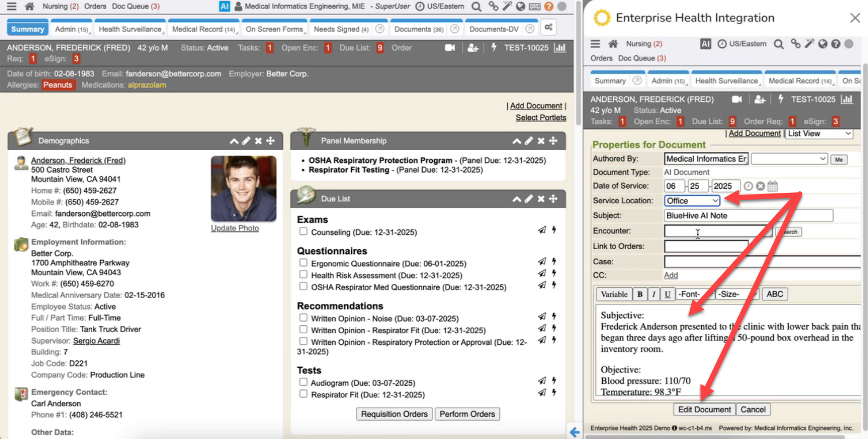Click the home icon in top navigation
The width and height of the screenshot is (868, 439).
point(30,6)
